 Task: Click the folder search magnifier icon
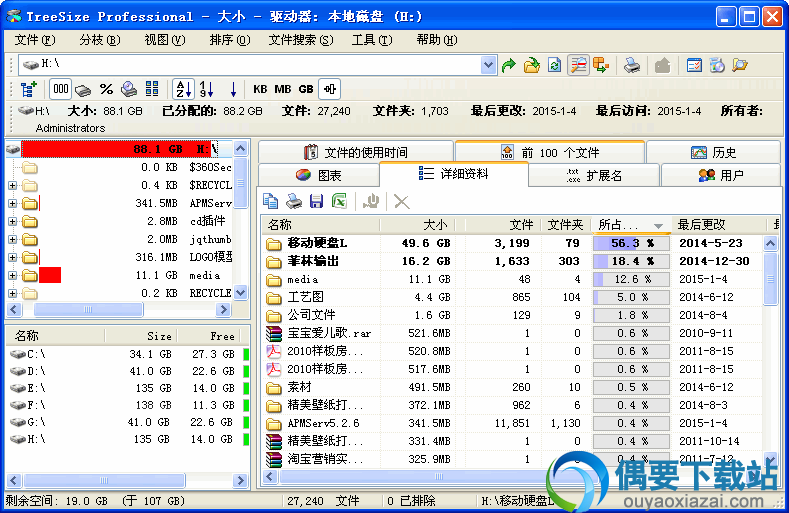click(x=740, y=65)
